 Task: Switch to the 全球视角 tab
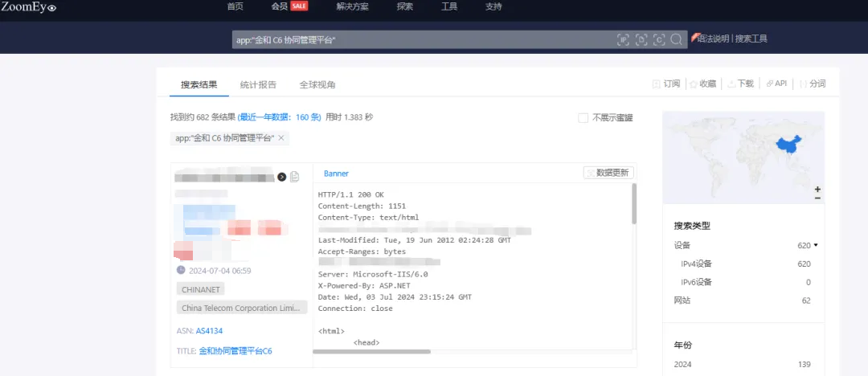(x=317, y=84)
